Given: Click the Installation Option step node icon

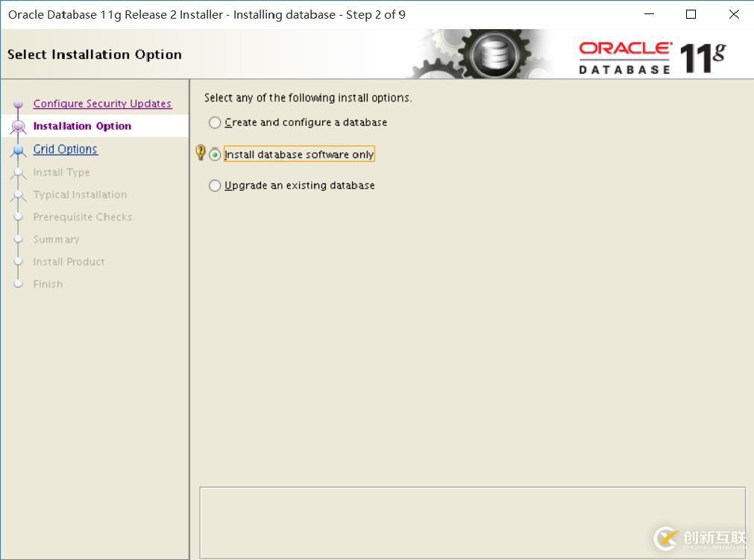Looking at the screenshot, I should (x=19, y=127).
